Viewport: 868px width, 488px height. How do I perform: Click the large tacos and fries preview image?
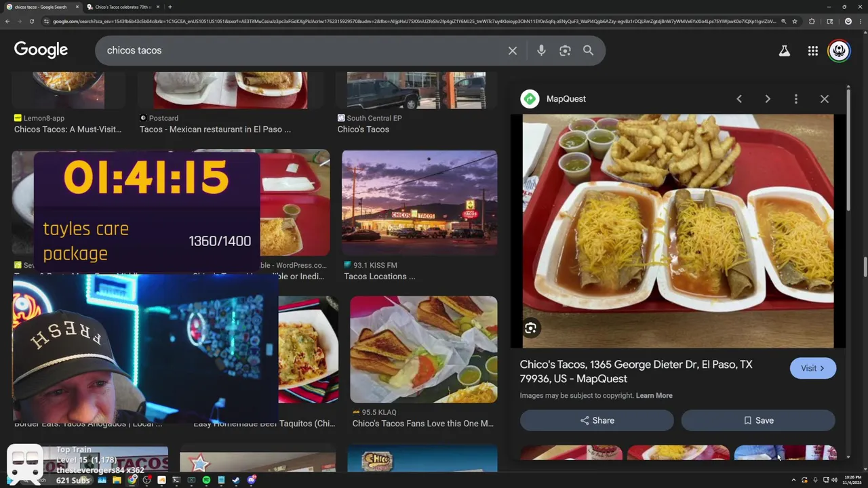678,230
